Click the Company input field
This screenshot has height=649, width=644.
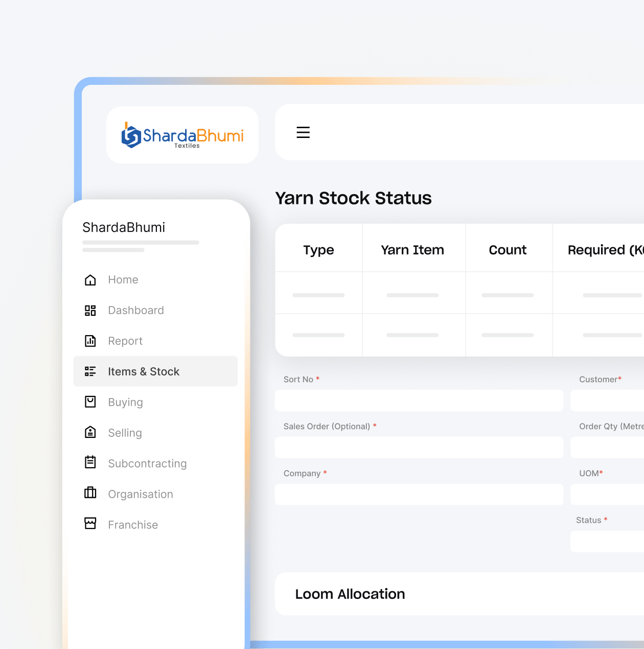(x=419, y=495)
